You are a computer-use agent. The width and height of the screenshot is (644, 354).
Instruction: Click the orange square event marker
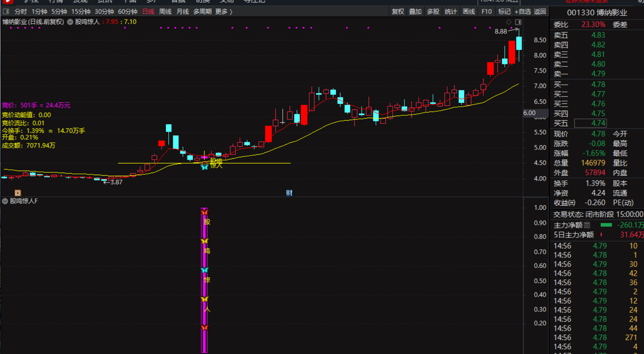point(18,193)
